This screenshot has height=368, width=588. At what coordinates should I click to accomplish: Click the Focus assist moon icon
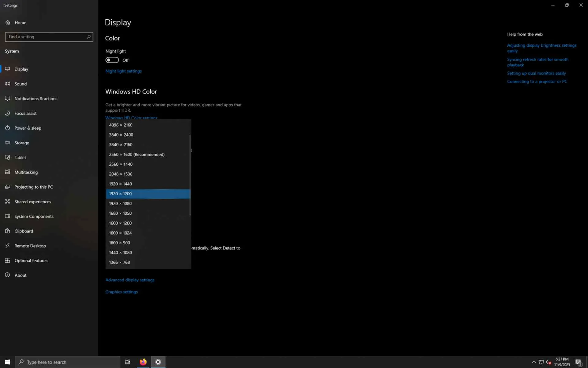tap(8, 113)
